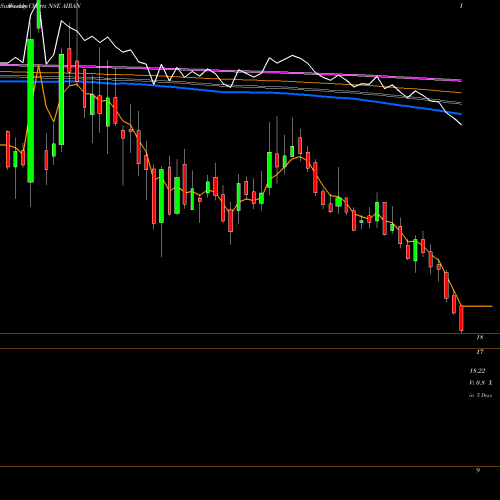
Task: Click the '17' price axis label
Action: tap(480, 352)
